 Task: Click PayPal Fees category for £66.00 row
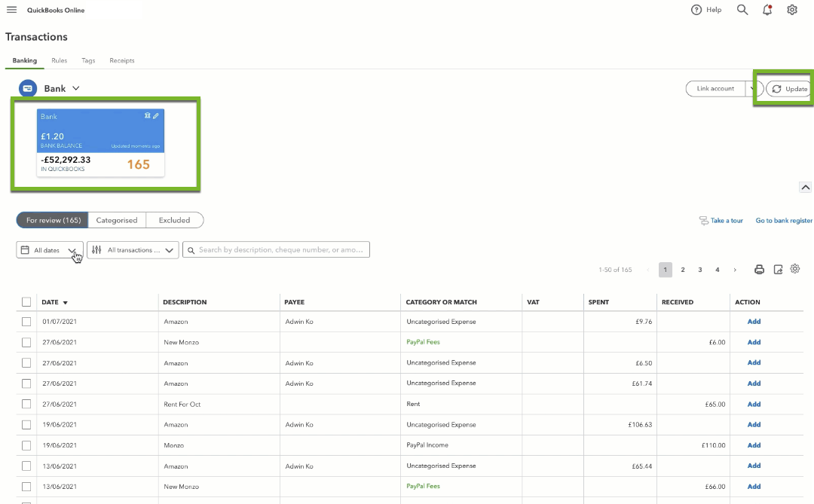(423, 487)
